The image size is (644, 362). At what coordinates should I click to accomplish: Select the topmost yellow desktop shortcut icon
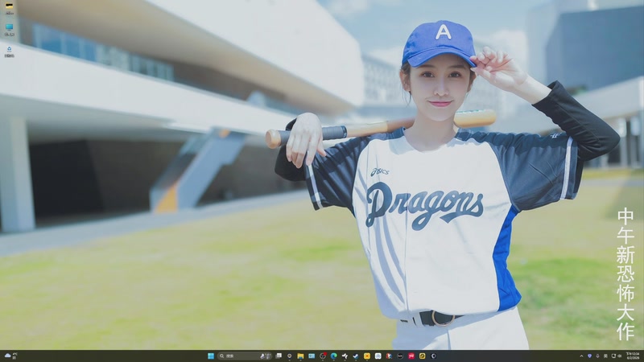click(x=9, y=8)
